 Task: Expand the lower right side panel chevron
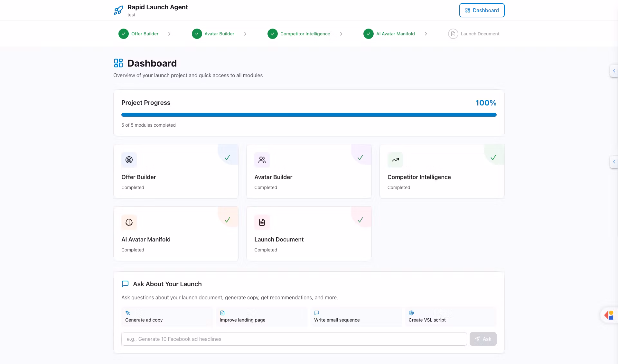pos(614,162)
